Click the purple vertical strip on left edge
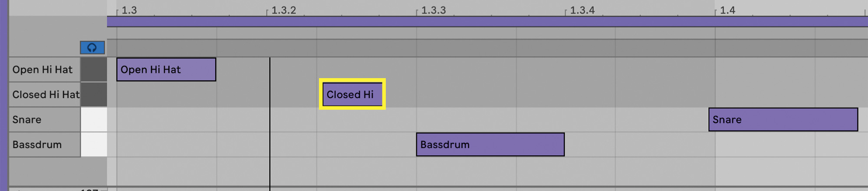The height and width of the screenshot is (191, 868). point(4,95)
